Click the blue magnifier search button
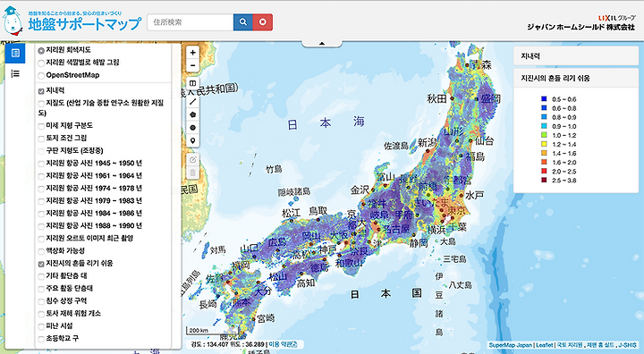The height and width of the screenshot is (354, 644). [243, 22]
